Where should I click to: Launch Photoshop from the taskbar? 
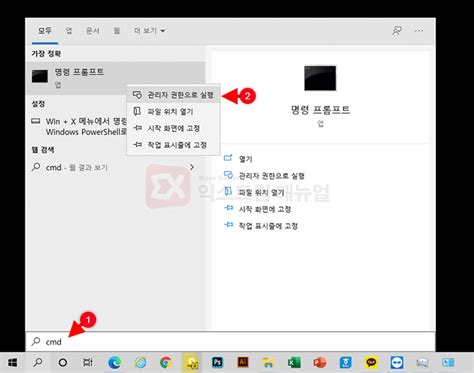(217, 362)
